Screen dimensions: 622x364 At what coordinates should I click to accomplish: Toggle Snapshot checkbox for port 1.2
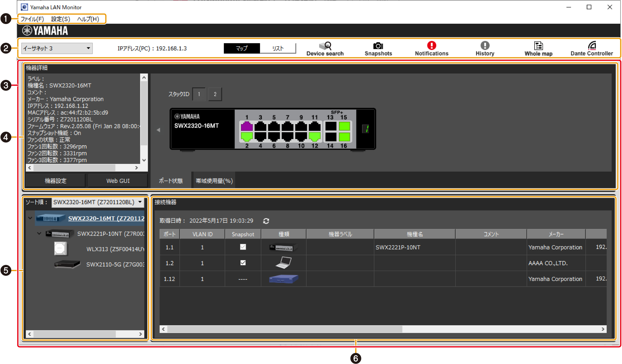click(243, 263)
